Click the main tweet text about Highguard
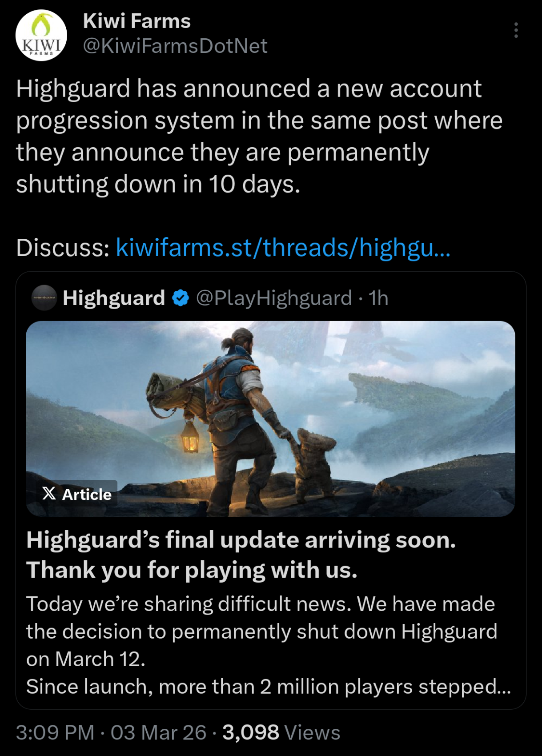 (260, 136)
